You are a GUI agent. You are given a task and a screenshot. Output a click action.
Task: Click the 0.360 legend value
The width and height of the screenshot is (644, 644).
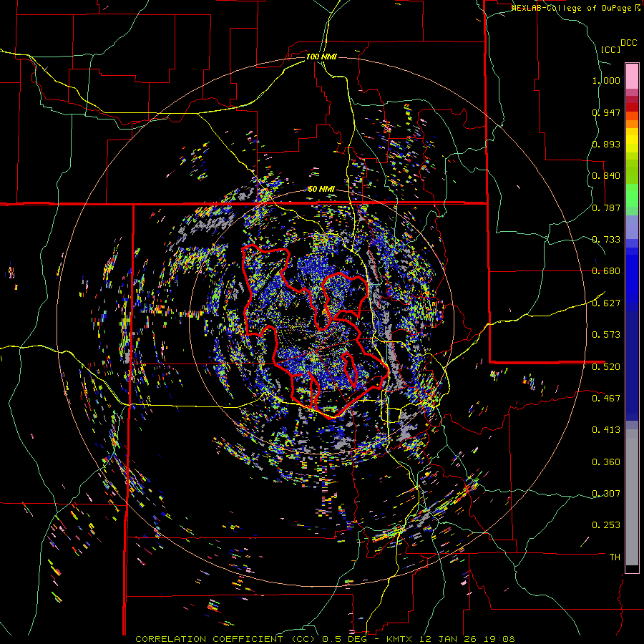click(x=606, y=462)
